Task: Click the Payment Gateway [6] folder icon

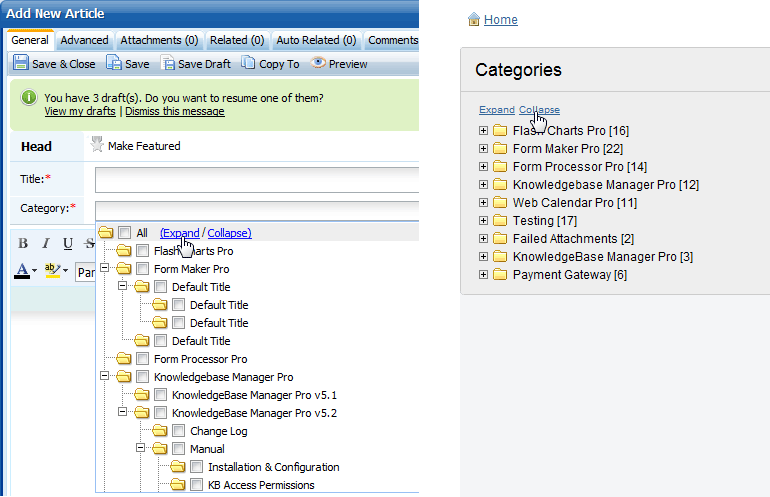Action: pyautogui.click(x=500, y=275)
